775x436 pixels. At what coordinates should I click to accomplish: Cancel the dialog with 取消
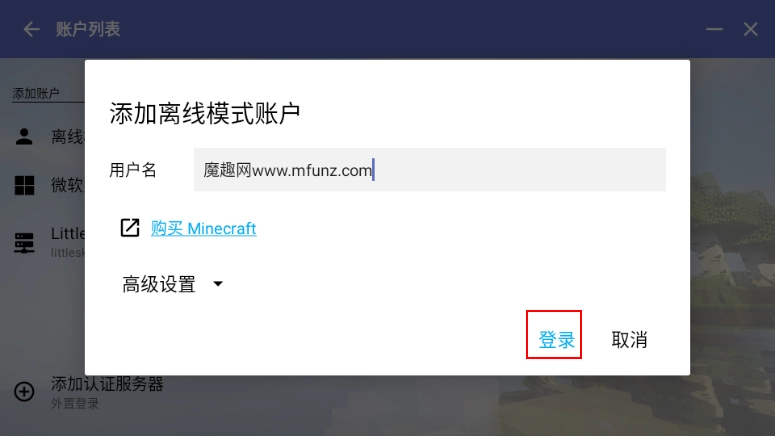point(629,340)
